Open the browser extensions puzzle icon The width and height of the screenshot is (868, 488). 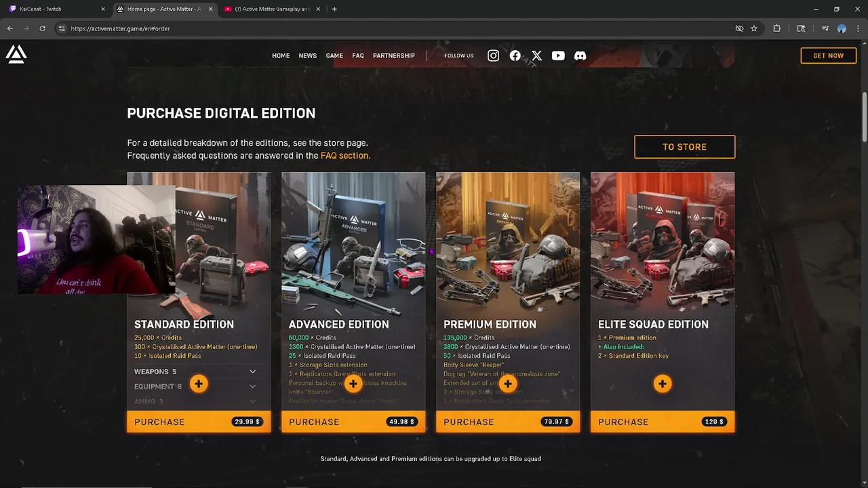(x=777, y=28)
